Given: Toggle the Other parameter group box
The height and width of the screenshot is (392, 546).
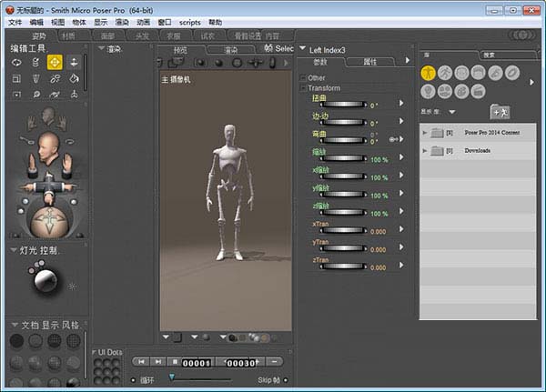Looking at the screenshot, I should click(x=304, y=78).
